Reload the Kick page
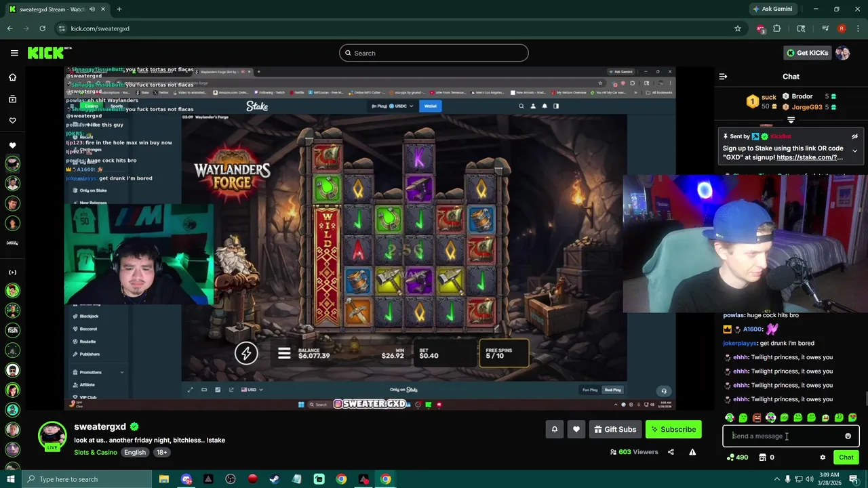 point(42,28)
